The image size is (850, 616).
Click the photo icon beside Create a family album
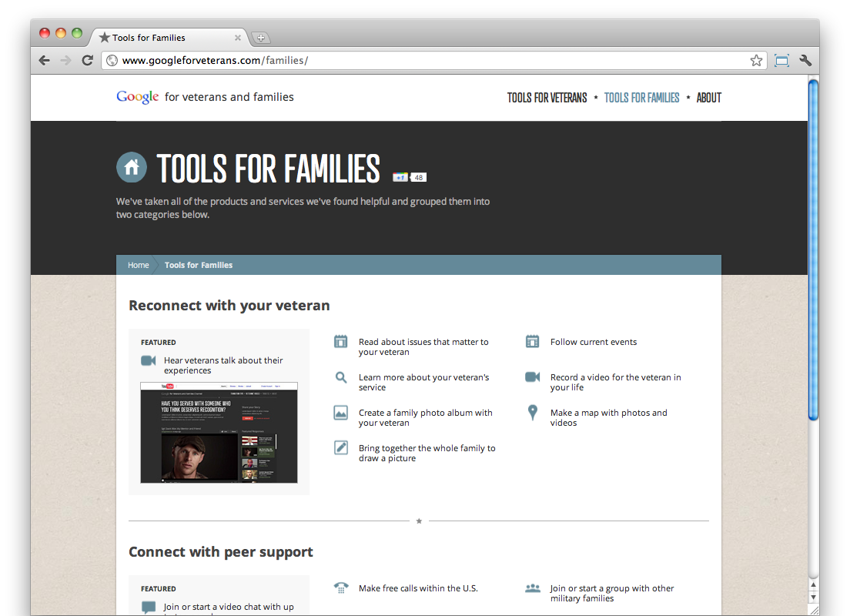pyautogui.click(x=340, y=413)
